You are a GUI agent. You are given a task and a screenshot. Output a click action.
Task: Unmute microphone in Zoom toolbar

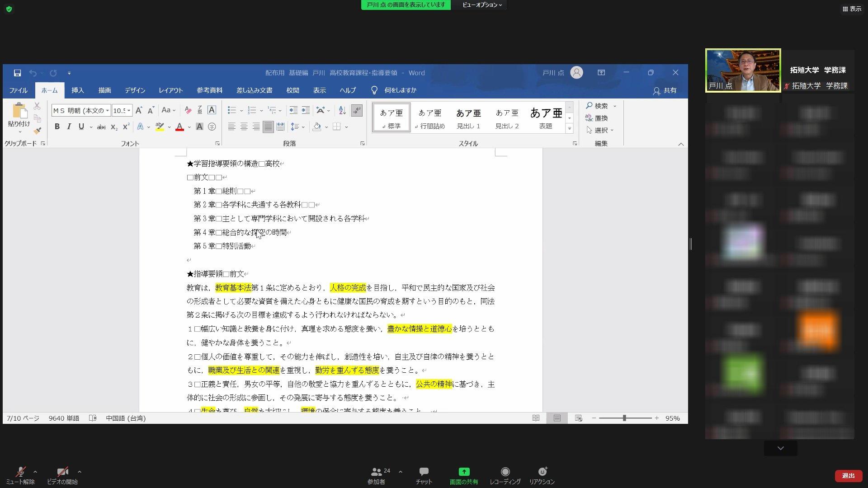point(20,476)
